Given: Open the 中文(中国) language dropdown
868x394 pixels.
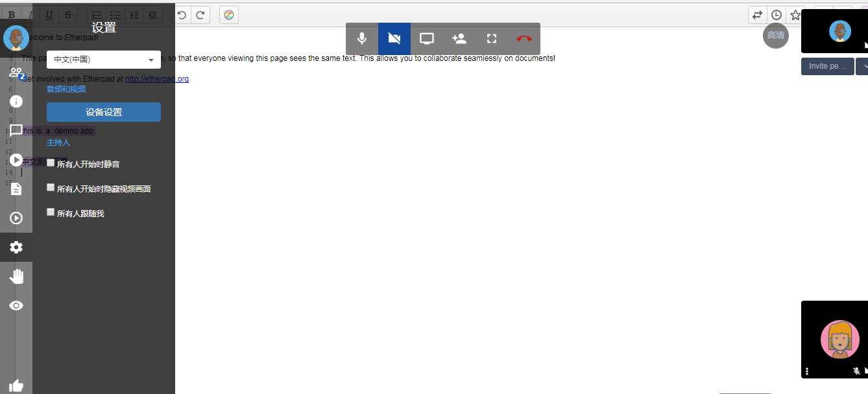Looking at the screenshot, I should click(x=104, y=60).
